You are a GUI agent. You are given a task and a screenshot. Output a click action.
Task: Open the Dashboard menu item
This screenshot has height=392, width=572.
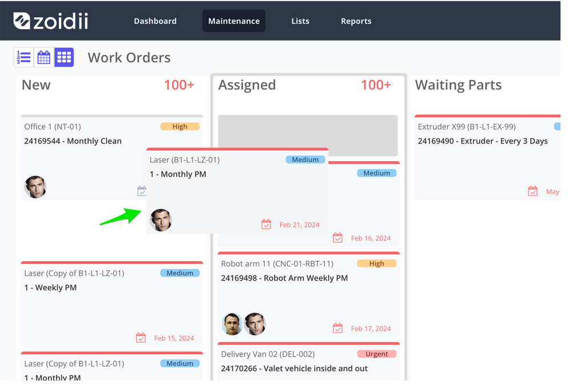click(155, 21)
